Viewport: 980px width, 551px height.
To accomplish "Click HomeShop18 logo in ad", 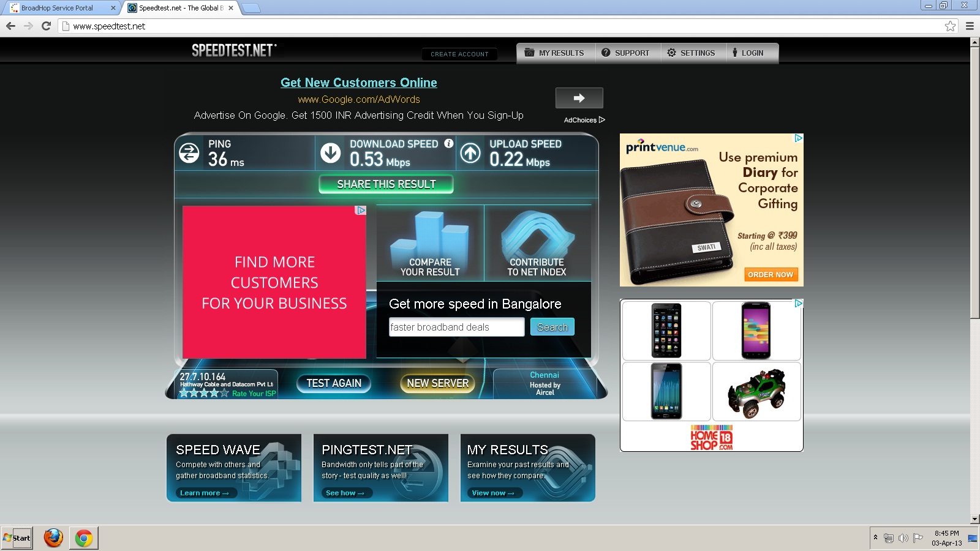I will [711, 437].
